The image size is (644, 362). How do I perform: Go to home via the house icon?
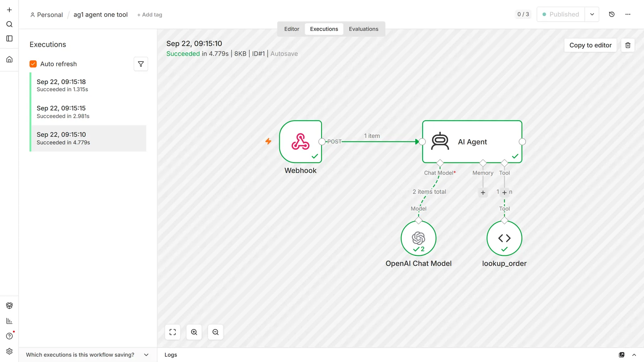click(9, 60)
